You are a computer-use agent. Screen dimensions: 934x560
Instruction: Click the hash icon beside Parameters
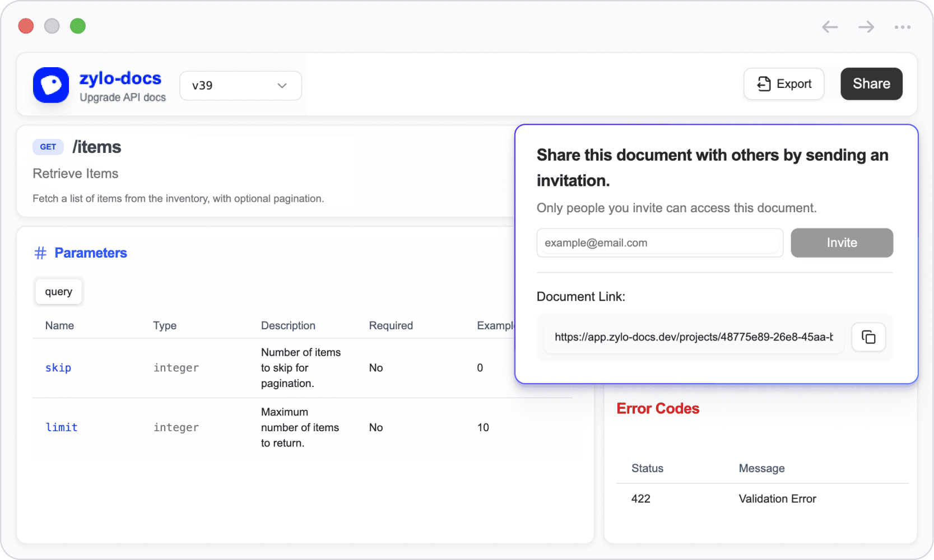40,253
